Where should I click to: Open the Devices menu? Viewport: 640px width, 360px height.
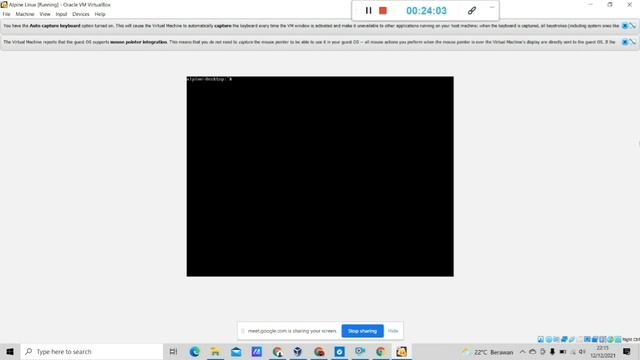click(x=80, y=14)
